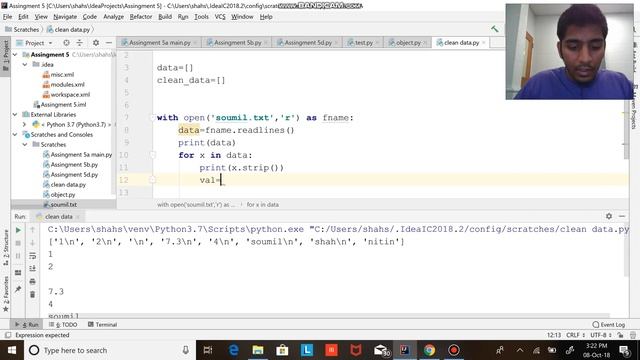Screen dimensions: 640x360
Task: Toggle tool window bars button in status bar corner
Action: [8, 335]
